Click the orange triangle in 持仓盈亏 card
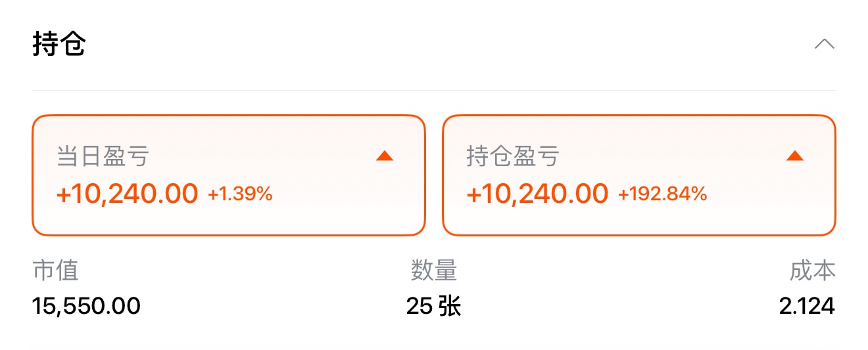The height and width of the screenshot is (350, 868). (795, 156)
